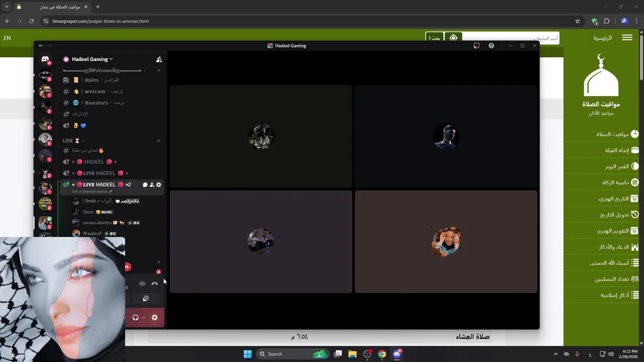Image resolution: width=644 pixels, height=362 pixels.
Task: Open الانذارات channel
Action: coord(112,114)
